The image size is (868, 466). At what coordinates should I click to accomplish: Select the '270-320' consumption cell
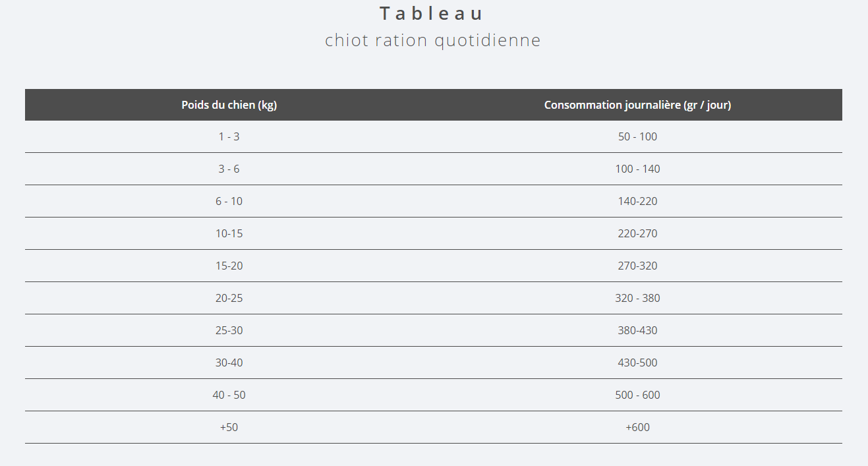click(638, 266)
